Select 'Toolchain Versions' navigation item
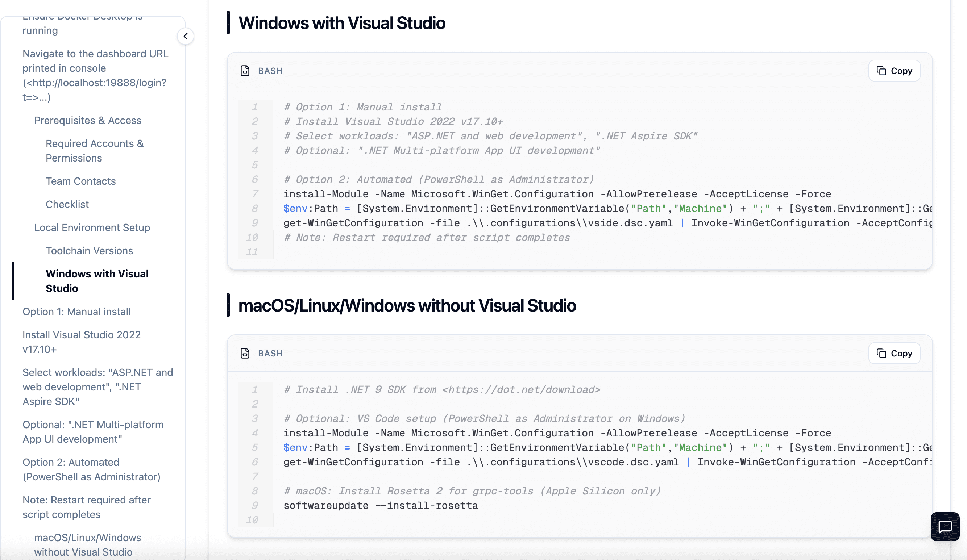Image resolution: width=967 pixels, height=560 pixels. click(x=90, y=250)
